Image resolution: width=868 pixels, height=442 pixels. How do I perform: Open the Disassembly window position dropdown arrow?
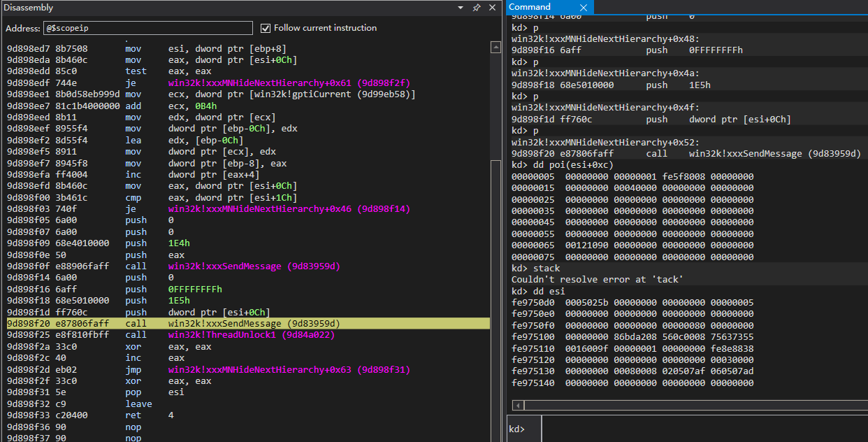(461, 7)
